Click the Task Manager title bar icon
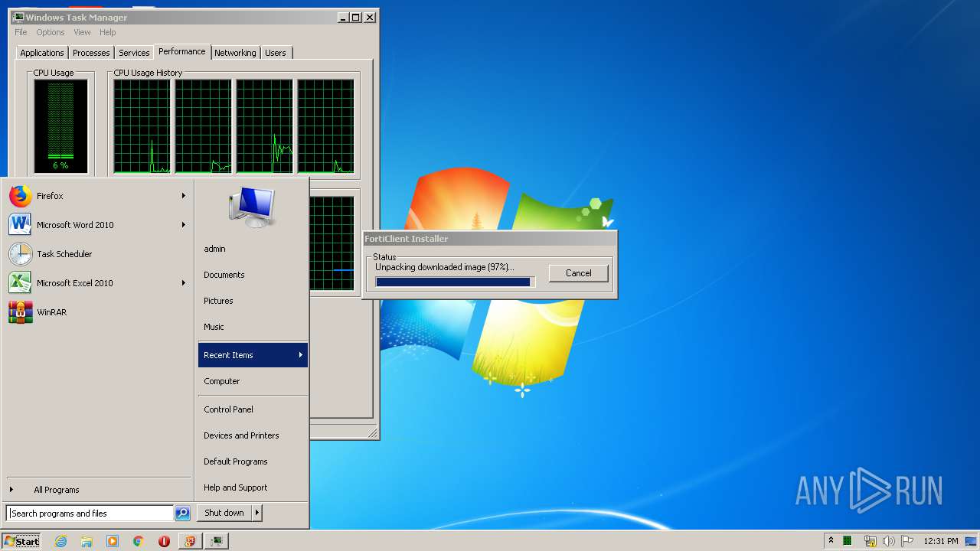 [x=18, y=17]
